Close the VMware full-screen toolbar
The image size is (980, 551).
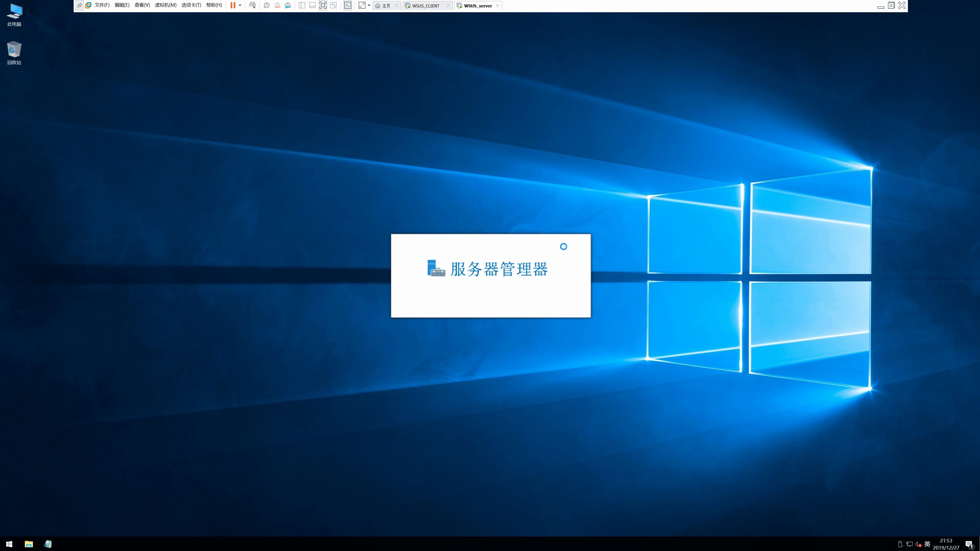click(x=902, y=5)
